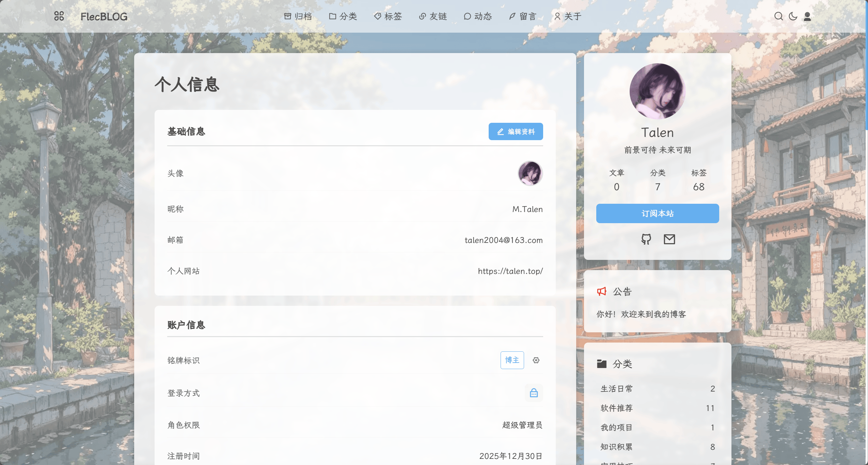Open the personal website link https://talen.top/
The image size is (868, 465).
click(x=510, y=271)
